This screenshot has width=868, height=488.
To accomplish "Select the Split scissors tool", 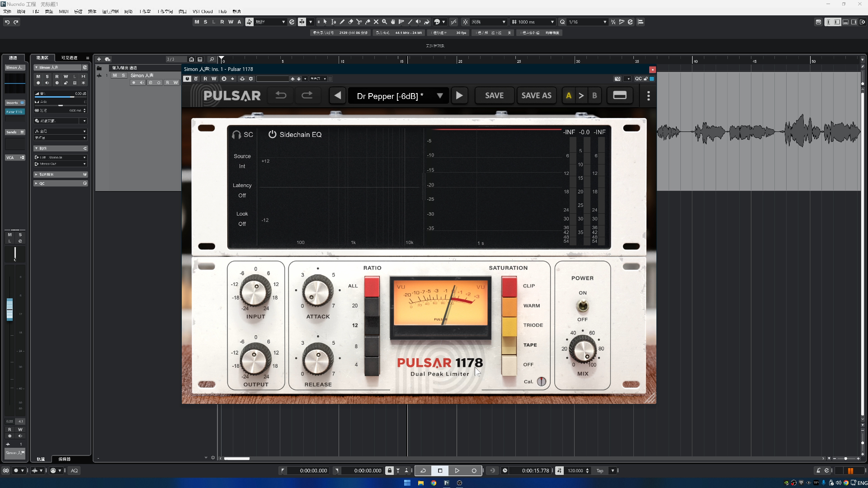I will pos(359,22).
